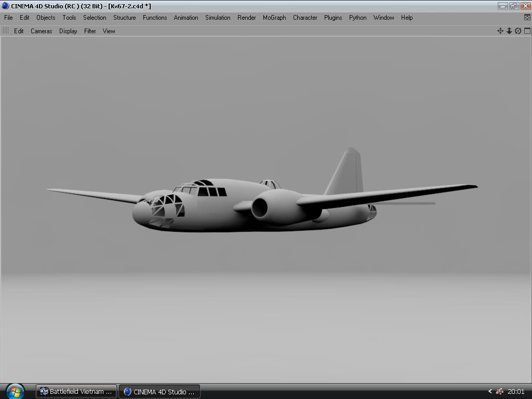Open the MoGraph menu
This screenshot has height=399, width=532.
[x=274, y=18]
